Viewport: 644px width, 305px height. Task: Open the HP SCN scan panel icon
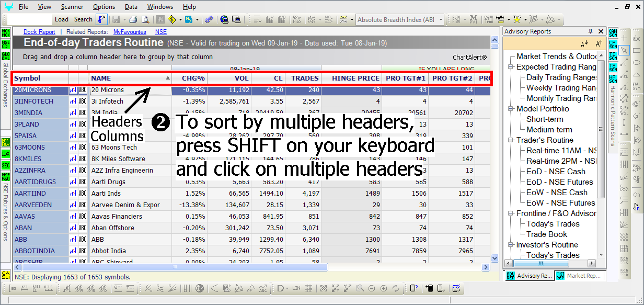[613, 79]
